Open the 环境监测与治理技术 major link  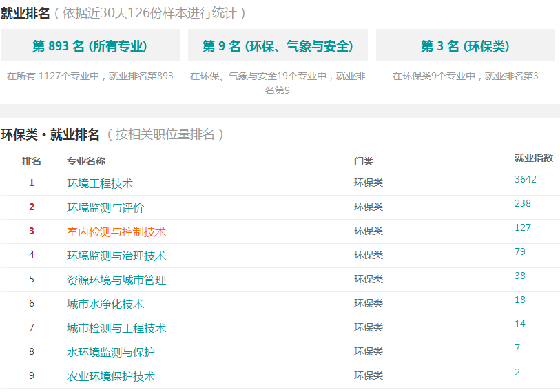(116, 256)
